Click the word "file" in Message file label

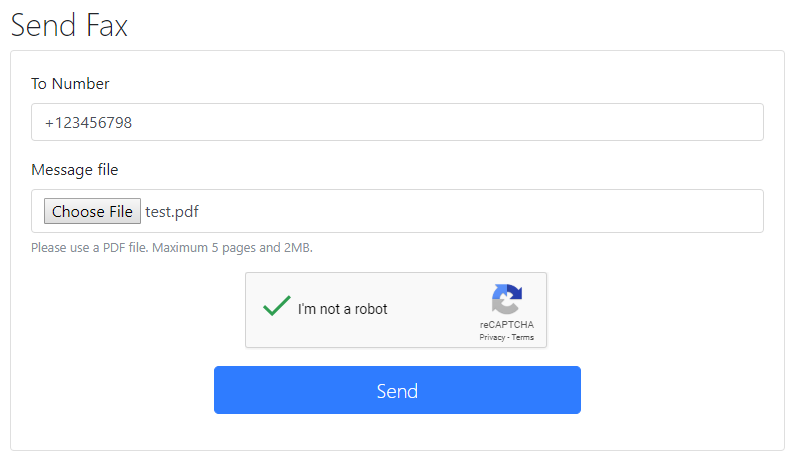[108, 169]
